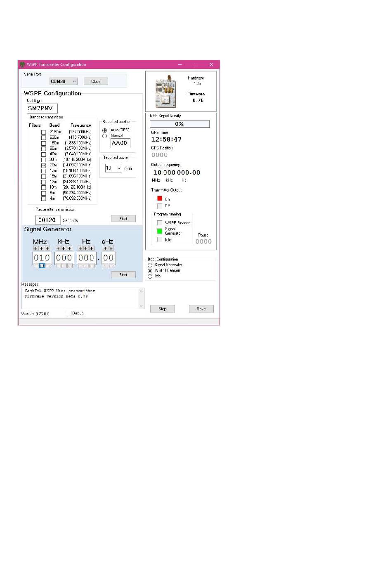Open the COM30 serial port dropdown
Viewport: 392px width, 565px height.
tap(64, 82)
